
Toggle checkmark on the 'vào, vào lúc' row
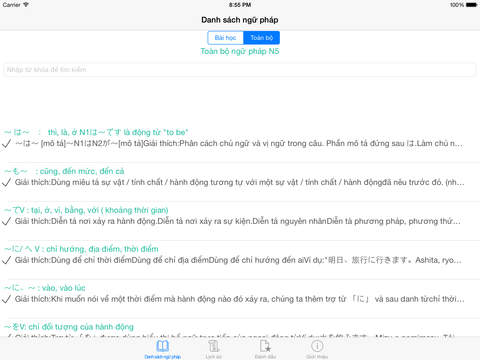point(7,299)
